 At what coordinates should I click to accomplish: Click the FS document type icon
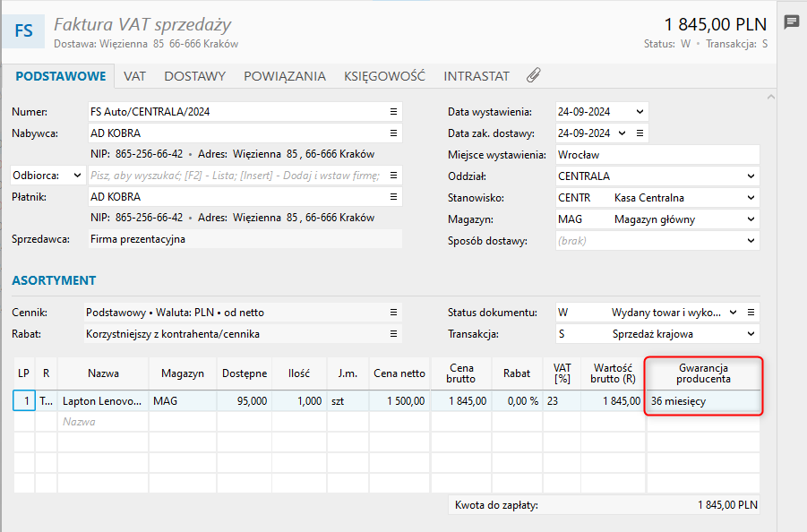(24, 31)
